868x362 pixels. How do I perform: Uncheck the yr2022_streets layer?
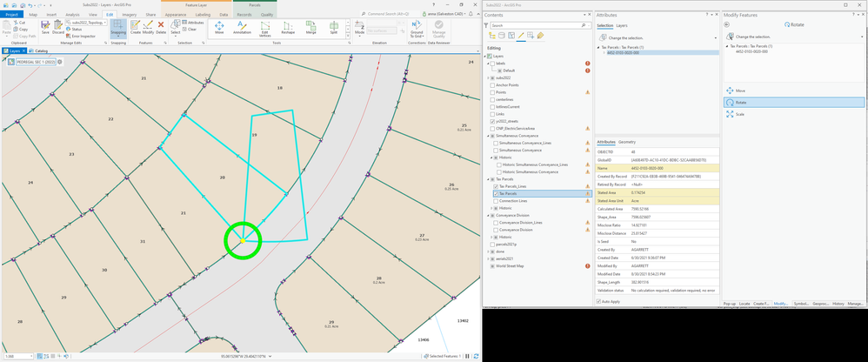pos(491,121)
